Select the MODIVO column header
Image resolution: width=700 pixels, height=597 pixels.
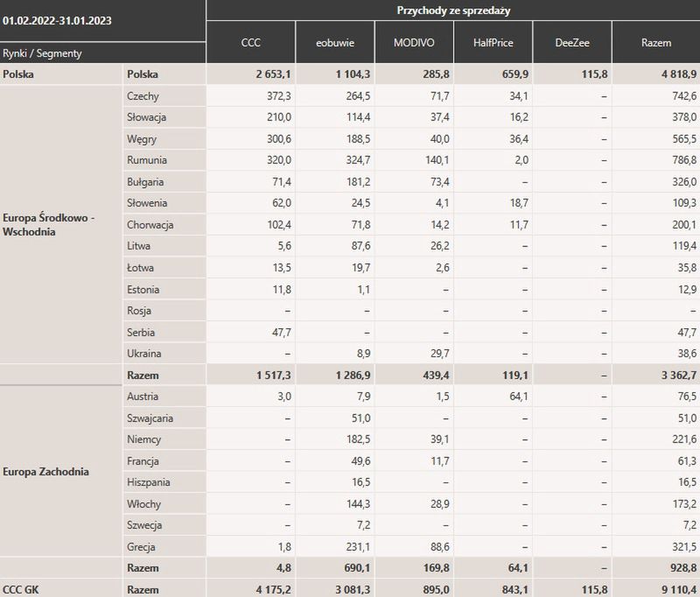click(414, 42)
